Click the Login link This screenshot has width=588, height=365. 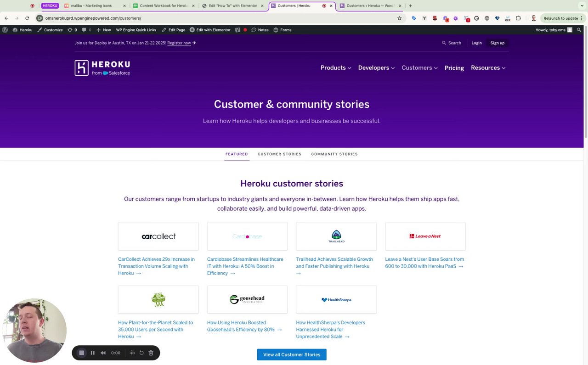click(476, 43)
